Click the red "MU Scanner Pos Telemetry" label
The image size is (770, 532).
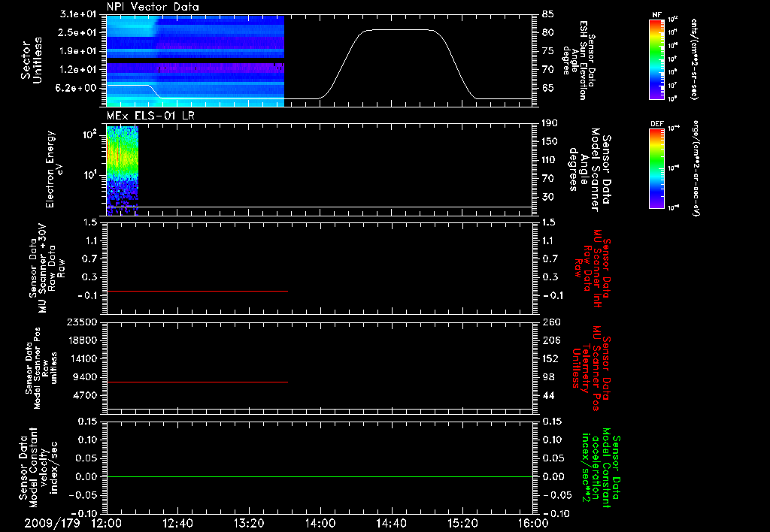pyautogui.click(x=591, y=368)
